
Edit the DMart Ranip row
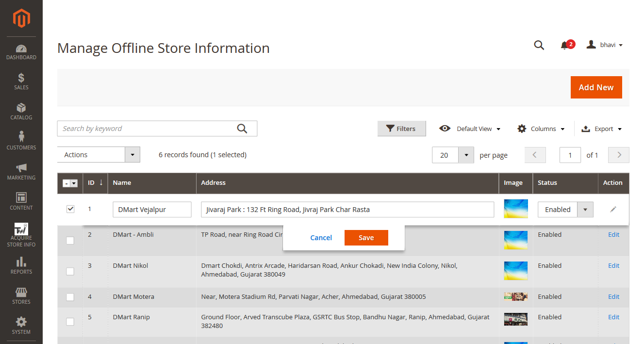click(613, 317)
